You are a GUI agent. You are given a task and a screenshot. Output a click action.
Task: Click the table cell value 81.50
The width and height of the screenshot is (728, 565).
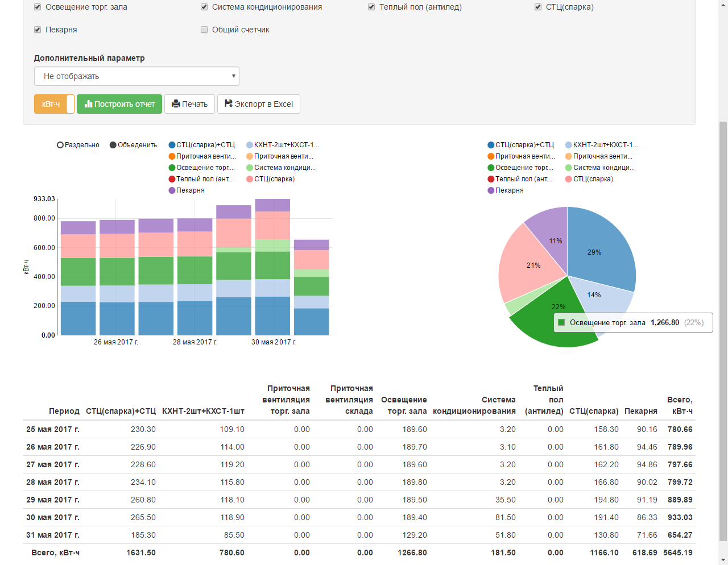pos(506,517)
